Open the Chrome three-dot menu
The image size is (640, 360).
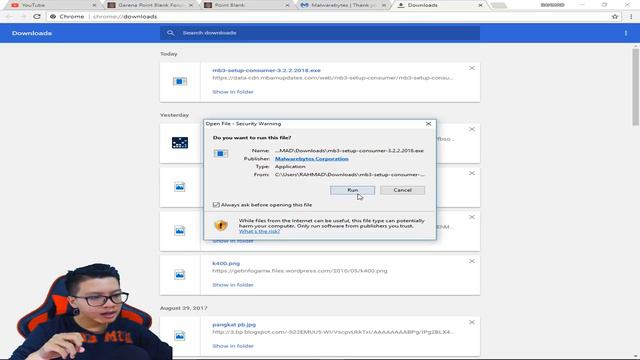click(x=631, y=17)
